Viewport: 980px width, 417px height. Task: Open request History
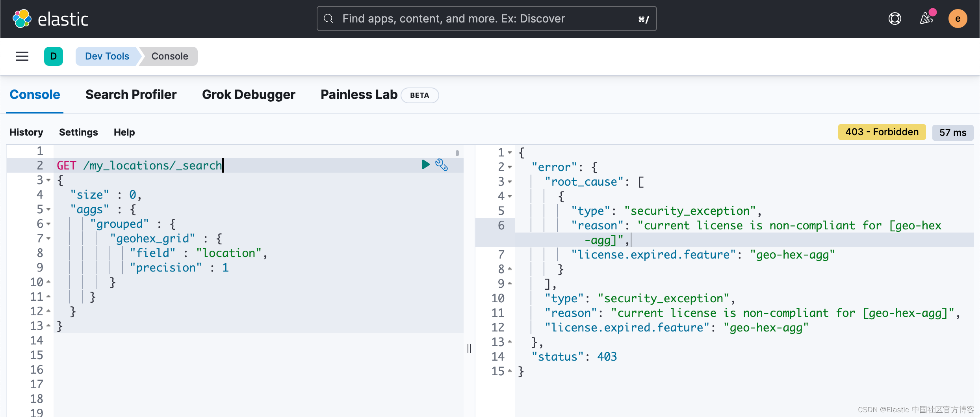pos(26,132)
